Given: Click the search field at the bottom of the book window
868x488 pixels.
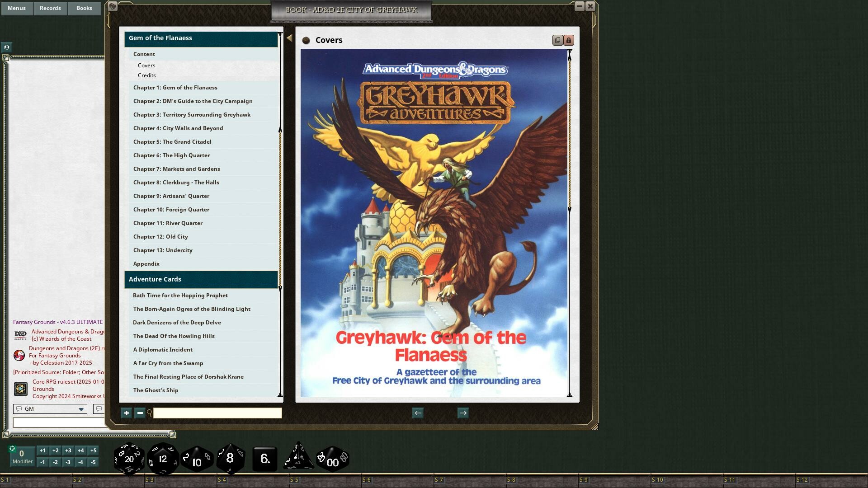Looking at the screenshot, I should tap(217, 413).
